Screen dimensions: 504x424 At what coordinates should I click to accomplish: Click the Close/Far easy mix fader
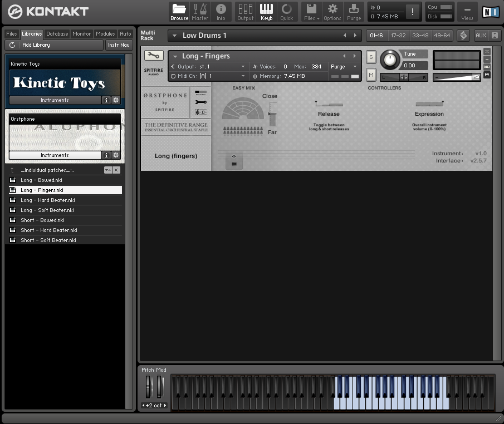click(x=272, y=114)
